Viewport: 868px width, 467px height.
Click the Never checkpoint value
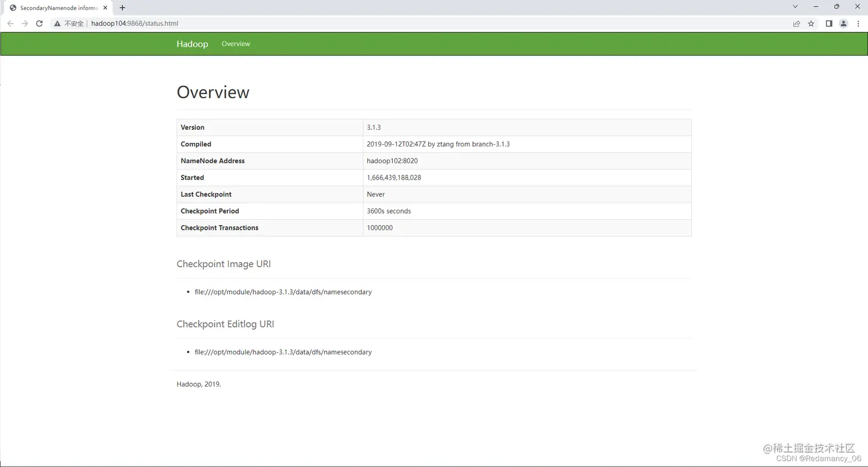(376, 194)
